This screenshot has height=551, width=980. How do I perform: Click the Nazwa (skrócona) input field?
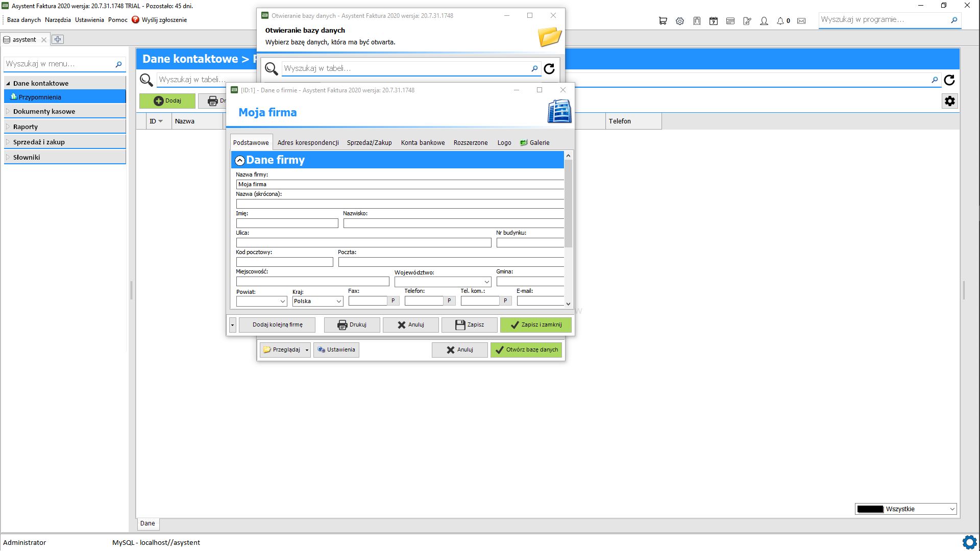point(400,204)
